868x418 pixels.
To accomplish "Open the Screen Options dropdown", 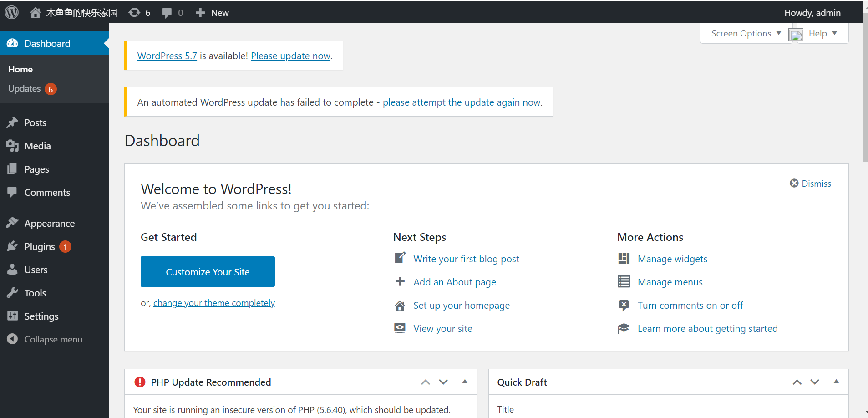I will coord(745,33).
